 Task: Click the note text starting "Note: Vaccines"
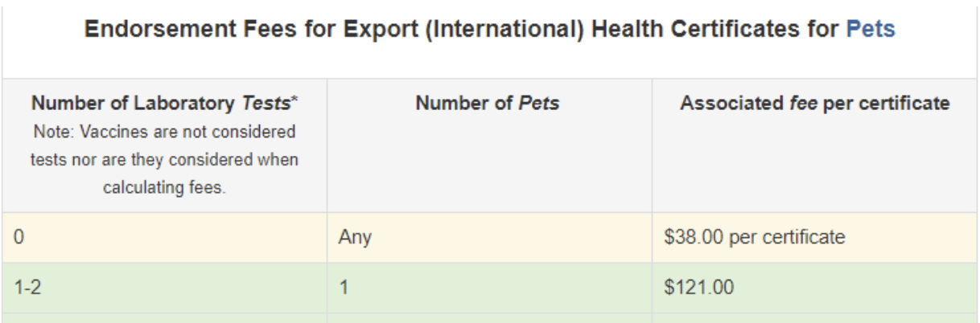(x=164, y=131)
